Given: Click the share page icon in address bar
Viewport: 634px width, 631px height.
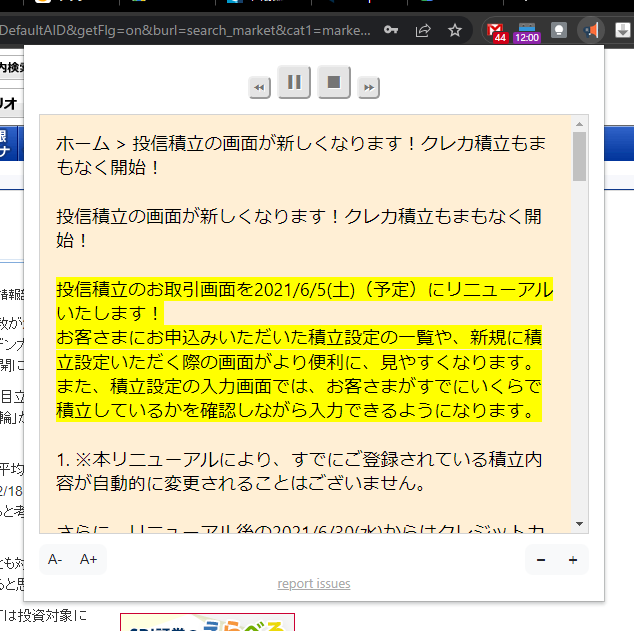Looking at the screenshot, I should (x=424, y=30).
